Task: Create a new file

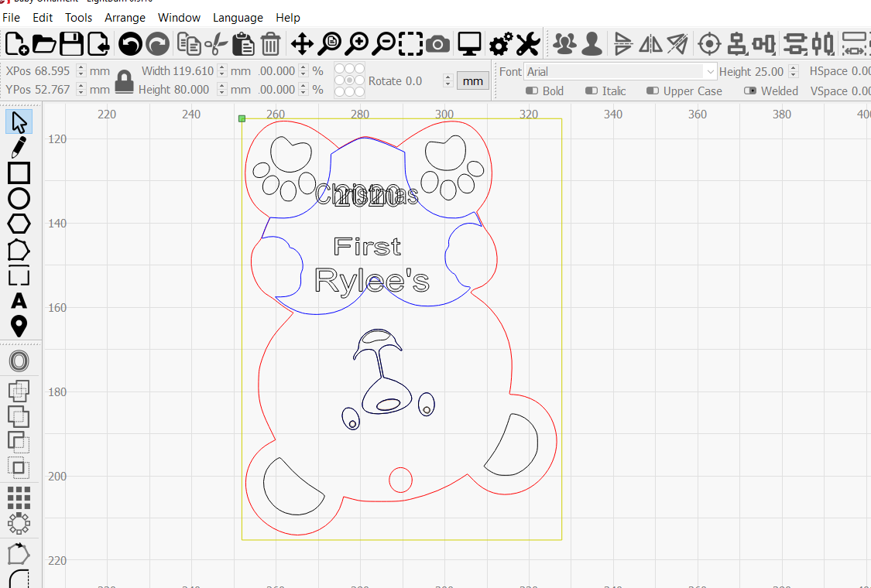Action: coord(17,44)
